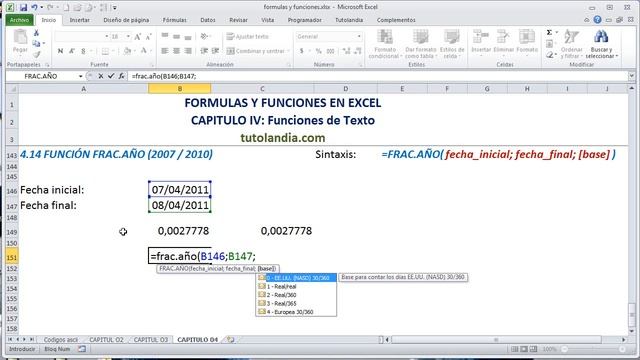The height and width of the screenshot is (360, 640).
Task: Open Estilos de celda gallery
Action: pos(452,44)
